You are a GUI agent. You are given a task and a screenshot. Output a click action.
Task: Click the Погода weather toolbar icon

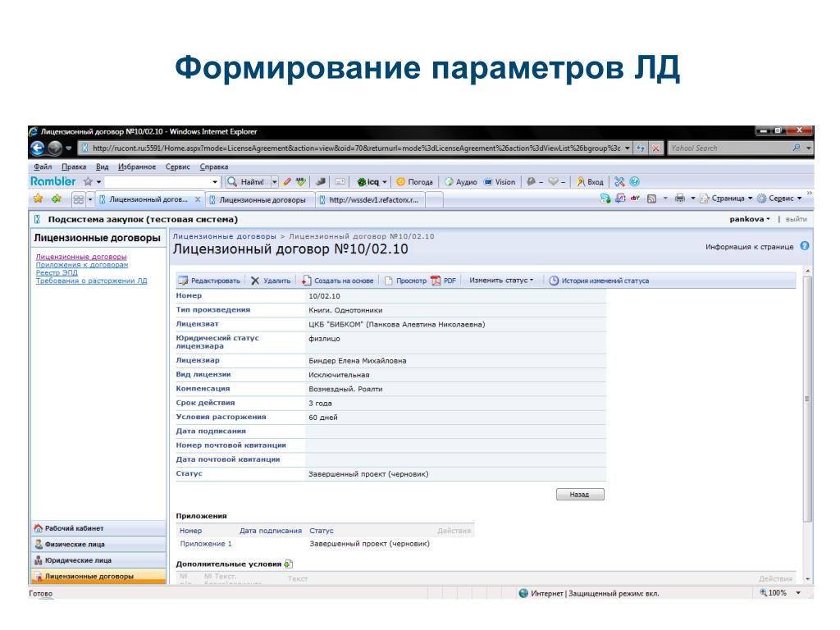(x=400, y=182)
